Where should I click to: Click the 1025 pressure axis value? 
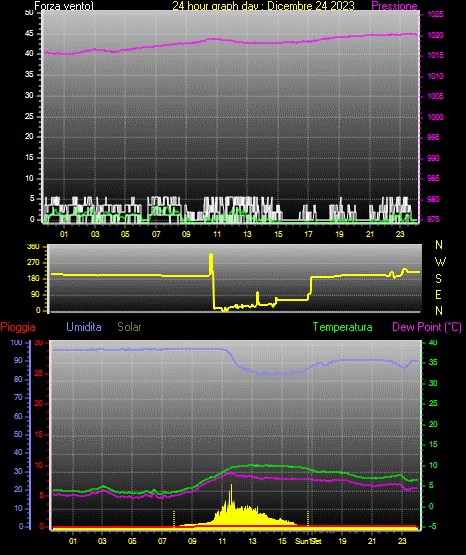click(x=435, y=15)
